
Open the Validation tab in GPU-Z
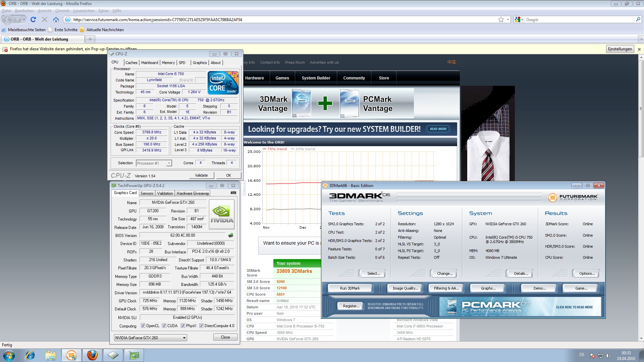165,193
